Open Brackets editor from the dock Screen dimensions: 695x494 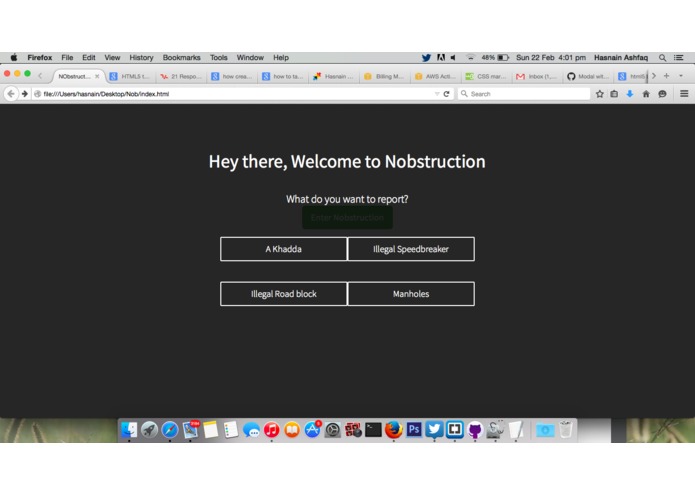455,429
